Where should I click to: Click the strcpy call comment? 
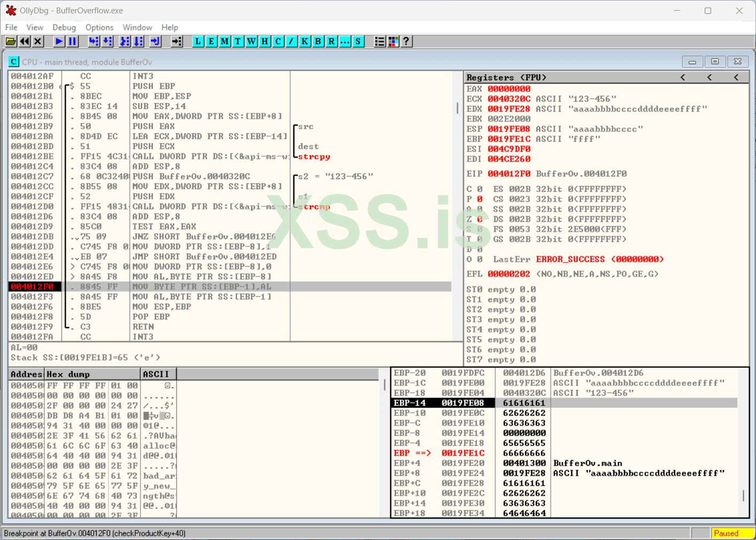[314, 157]
